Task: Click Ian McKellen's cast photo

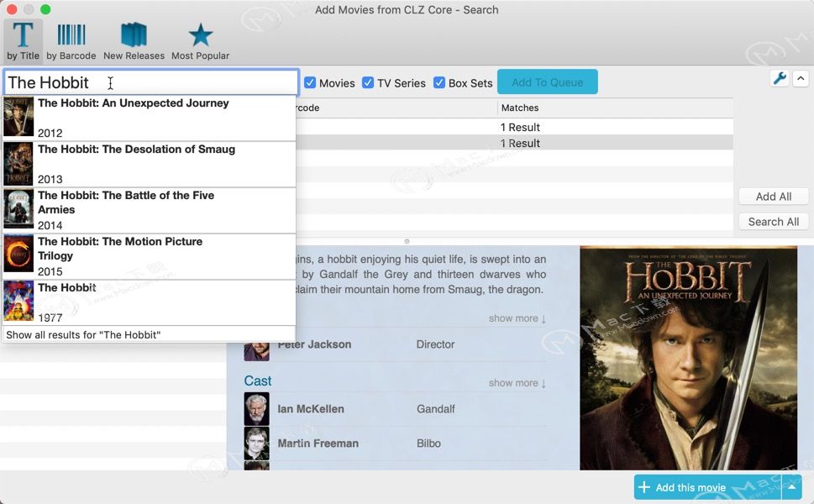Action: [256, 409]
